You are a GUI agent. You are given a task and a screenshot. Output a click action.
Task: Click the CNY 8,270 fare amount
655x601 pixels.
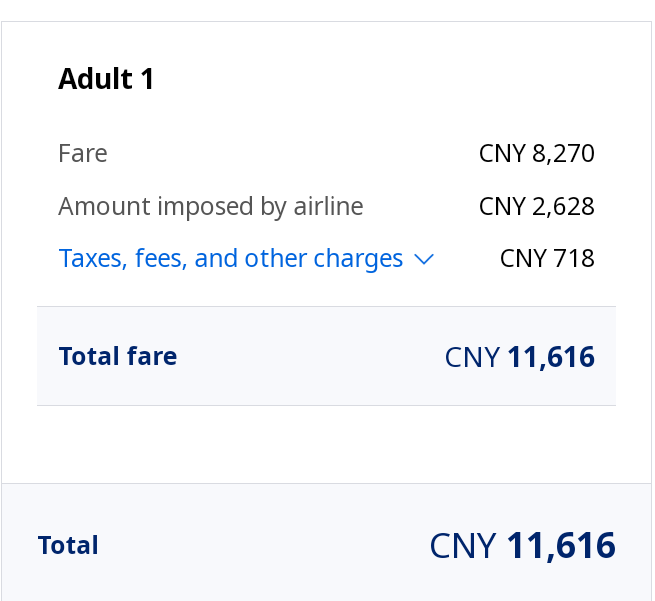coord(536,153)
